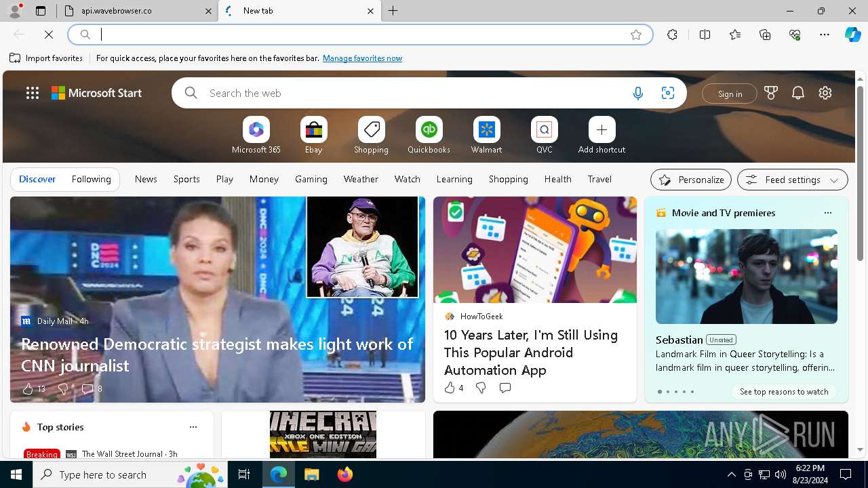Click the browser address bar

click(360, 35)
